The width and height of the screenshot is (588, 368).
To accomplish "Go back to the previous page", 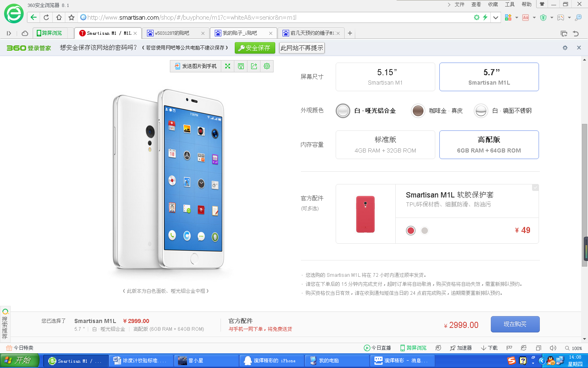I will click(x=33, y=17).
